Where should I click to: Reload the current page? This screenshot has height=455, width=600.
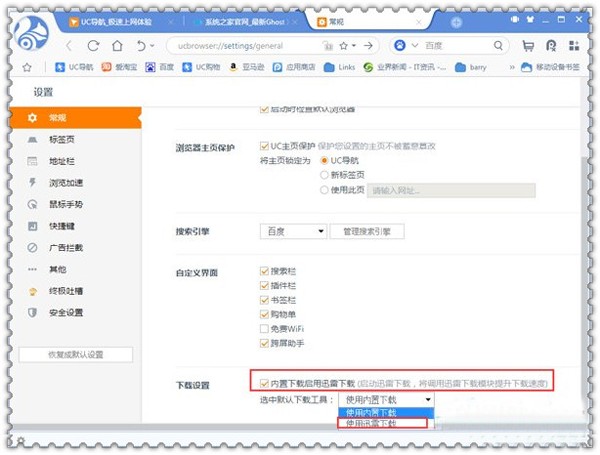93,46
